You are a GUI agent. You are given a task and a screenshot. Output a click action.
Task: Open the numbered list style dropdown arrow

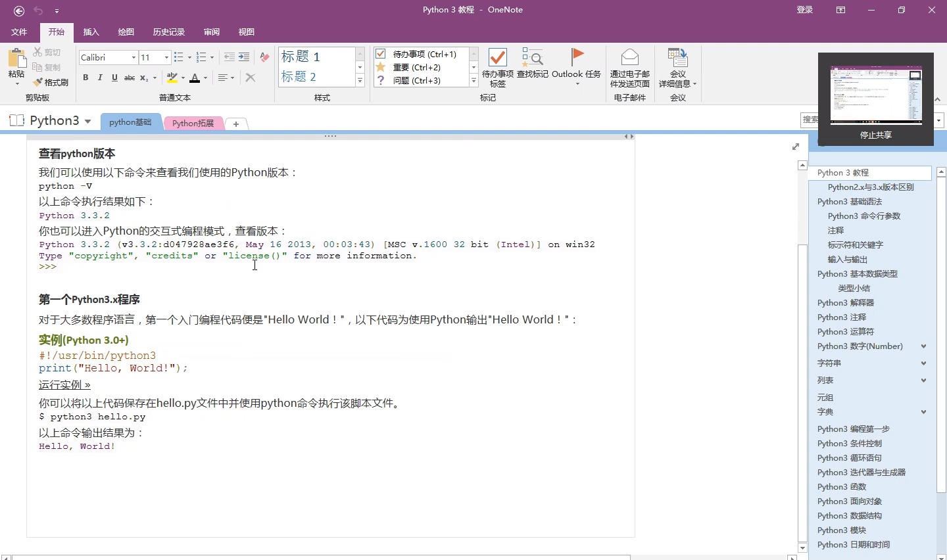212,58
